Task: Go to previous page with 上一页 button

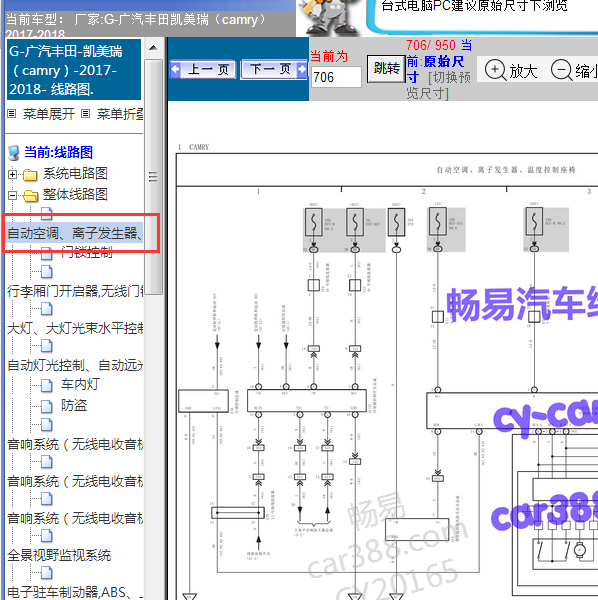Action: (205, 69)
